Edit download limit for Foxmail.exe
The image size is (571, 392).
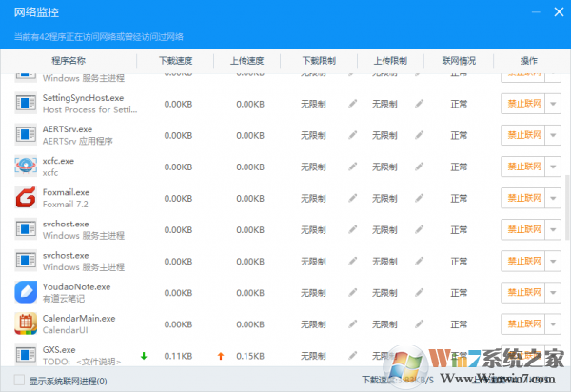point(353,199)
